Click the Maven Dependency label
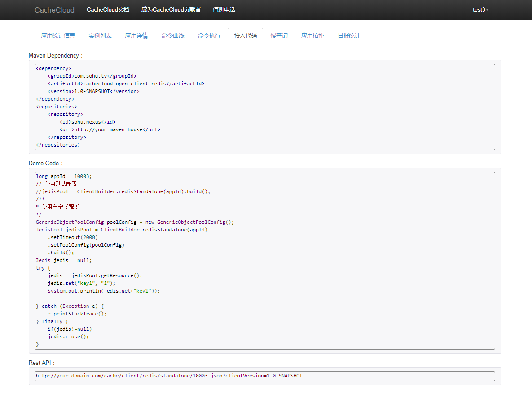This screenshot has width=532, height=404. pyautogui.click(x=56, y=56)
